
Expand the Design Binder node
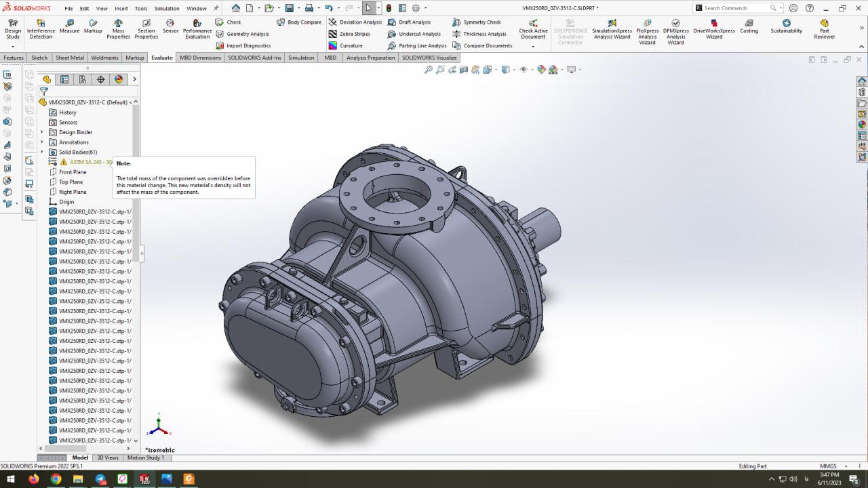42,132
